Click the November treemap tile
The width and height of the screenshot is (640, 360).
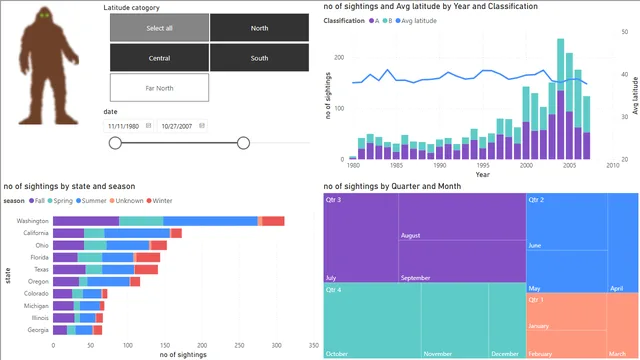(x=455, y=321)
